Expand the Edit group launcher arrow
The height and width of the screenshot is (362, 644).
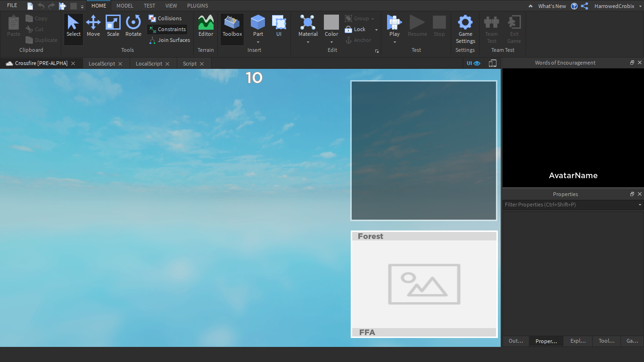[x=377, y=51]
